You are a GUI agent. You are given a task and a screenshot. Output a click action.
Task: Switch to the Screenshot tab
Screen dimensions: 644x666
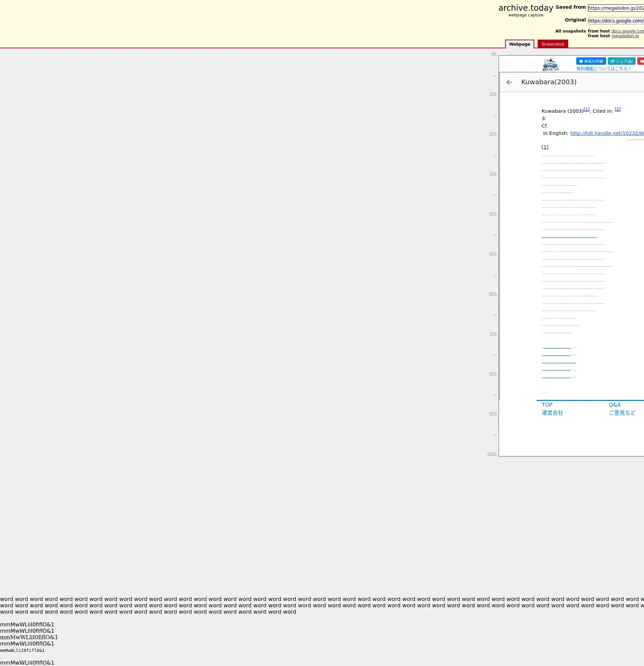pos(552,44)
